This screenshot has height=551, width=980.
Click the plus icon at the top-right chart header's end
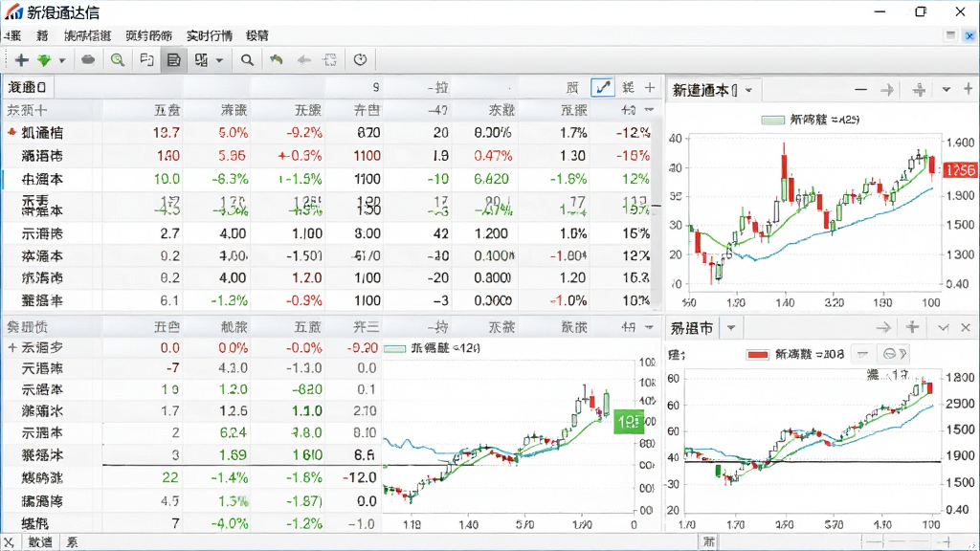pos(969,89)
